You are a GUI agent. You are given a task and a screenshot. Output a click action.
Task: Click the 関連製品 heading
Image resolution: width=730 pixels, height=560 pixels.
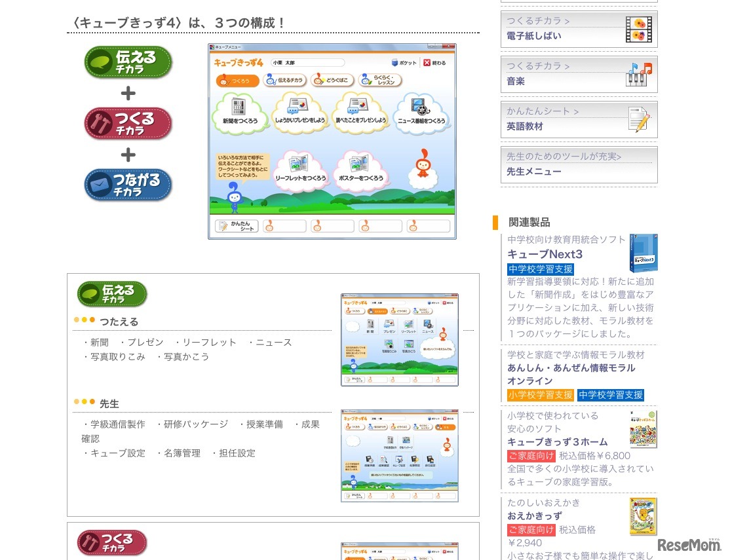click(x=529, y=222)
